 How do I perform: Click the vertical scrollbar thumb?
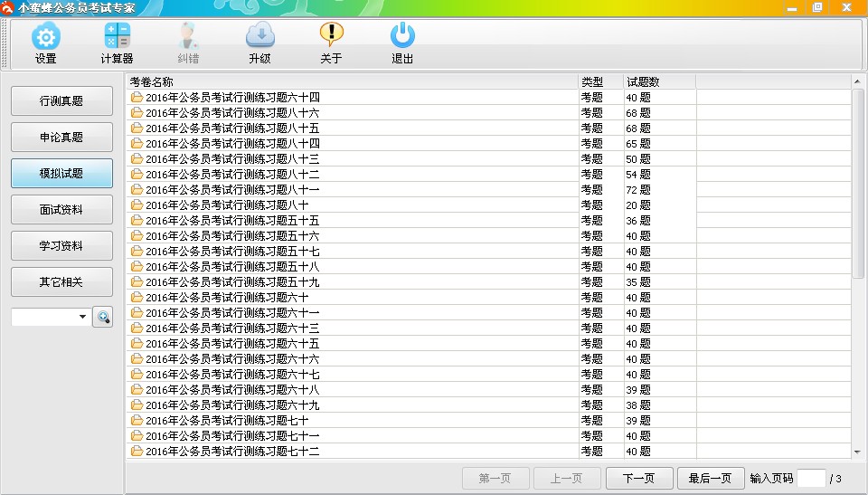(x=857, y=184)
